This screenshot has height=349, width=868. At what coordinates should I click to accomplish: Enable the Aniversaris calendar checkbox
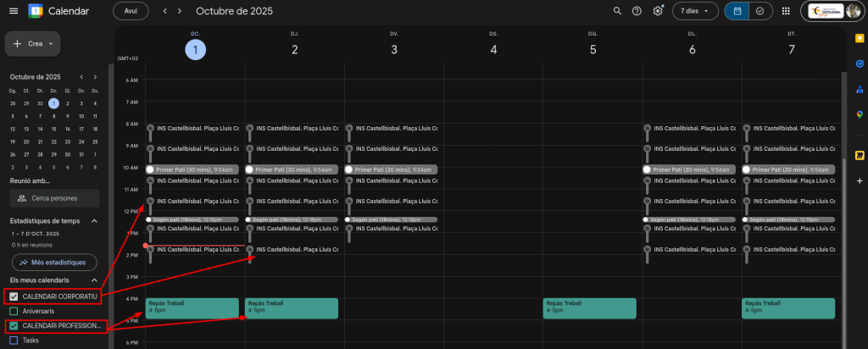point(13,311)
